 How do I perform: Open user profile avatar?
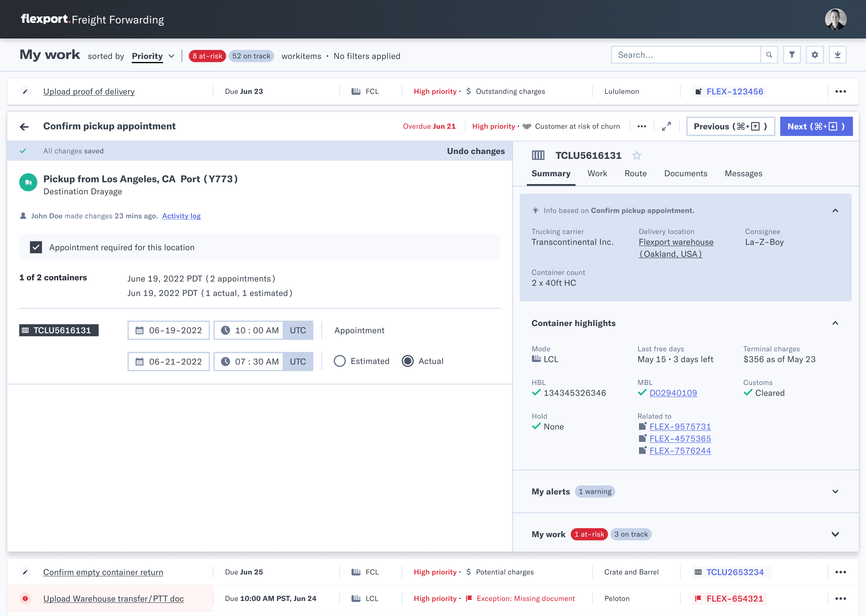click(x=836, y=19)
